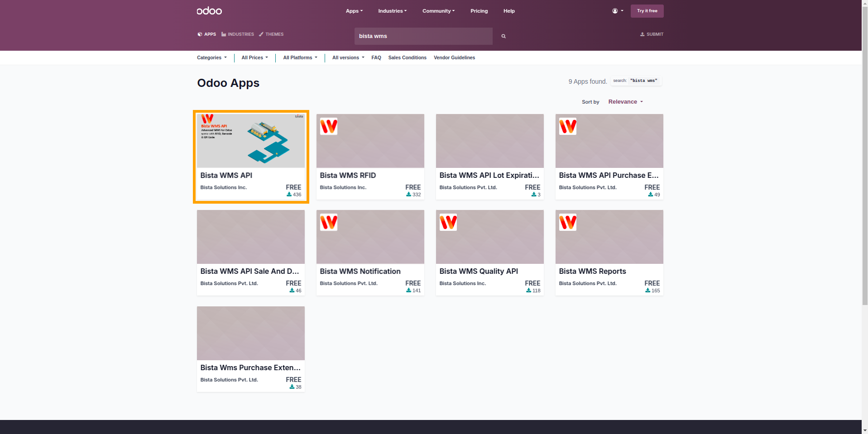Click download icon on Bista WMS RFID card
The width and height of the screenshot is (868, 434).
click(x=408, y=195)
